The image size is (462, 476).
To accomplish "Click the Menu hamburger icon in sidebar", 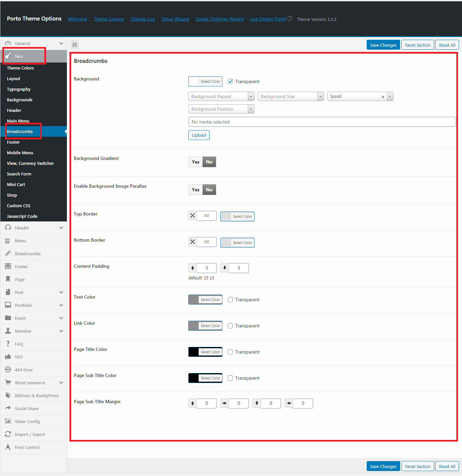I will [7, 241].
